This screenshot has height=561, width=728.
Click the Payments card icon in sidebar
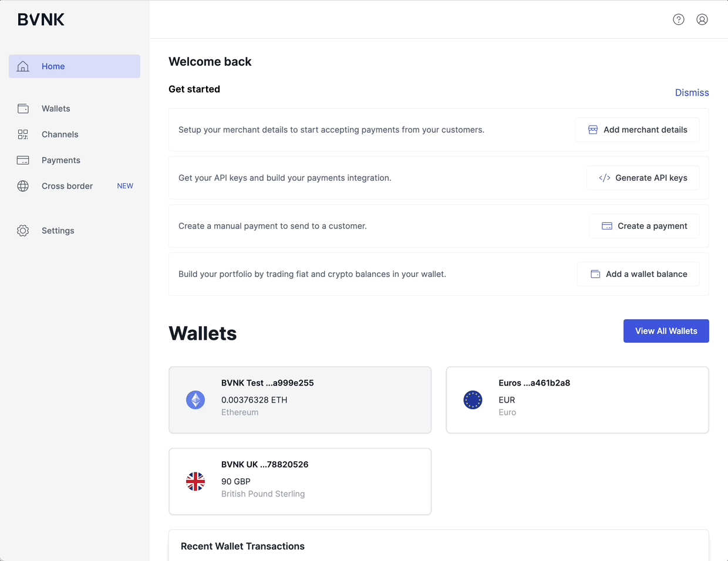23,160
